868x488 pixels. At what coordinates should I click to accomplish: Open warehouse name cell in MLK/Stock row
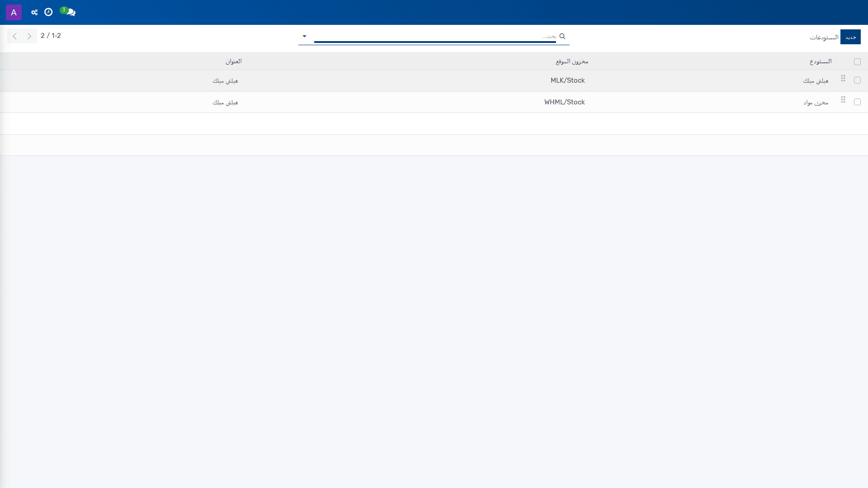point(816,81)
